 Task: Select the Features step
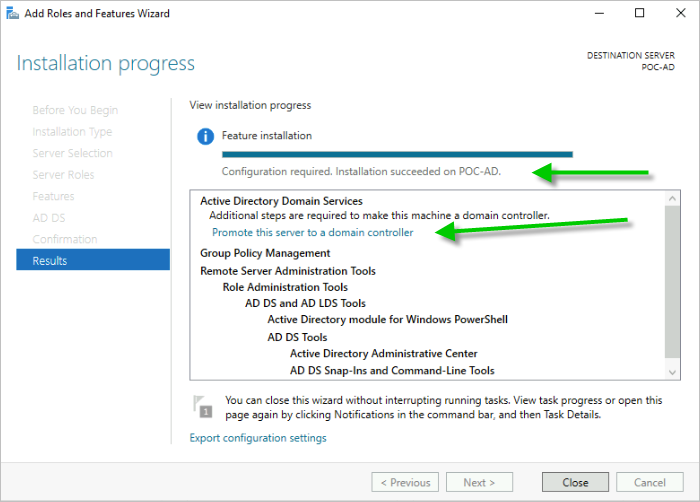tap(54, 197)
